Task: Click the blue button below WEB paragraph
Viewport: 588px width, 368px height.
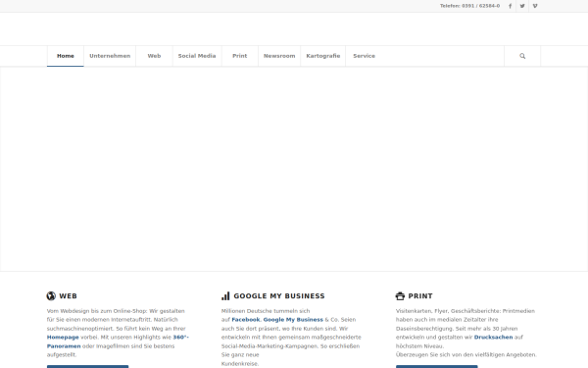Action: pyautogui.click(x=88, y=366)
